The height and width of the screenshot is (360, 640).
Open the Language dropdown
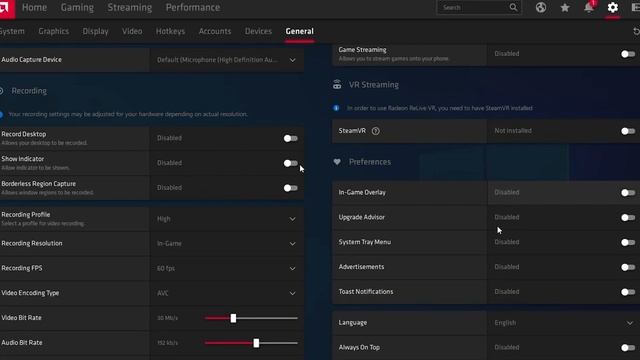tap(563, 323)
